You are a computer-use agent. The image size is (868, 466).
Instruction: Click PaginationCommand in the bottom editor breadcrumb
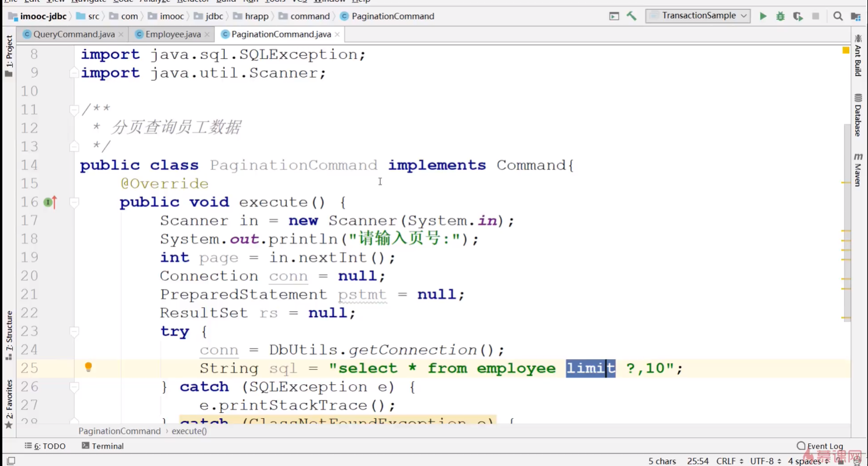point(120,431)
